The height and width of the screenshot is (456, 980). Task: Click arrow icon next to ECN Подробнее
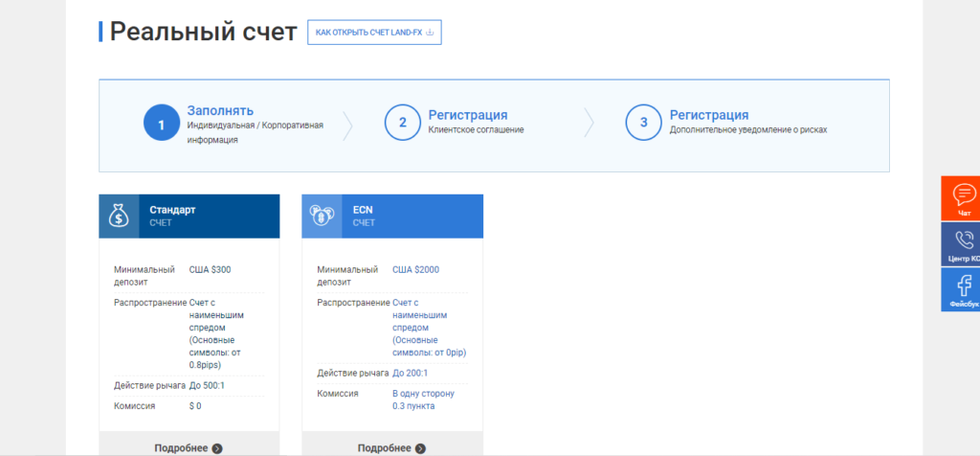click(420, 448)
